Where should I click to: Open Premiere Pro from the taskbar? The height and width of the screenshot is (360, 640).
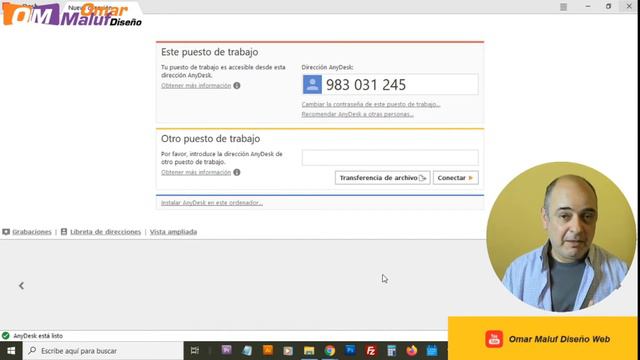[227, 350]
